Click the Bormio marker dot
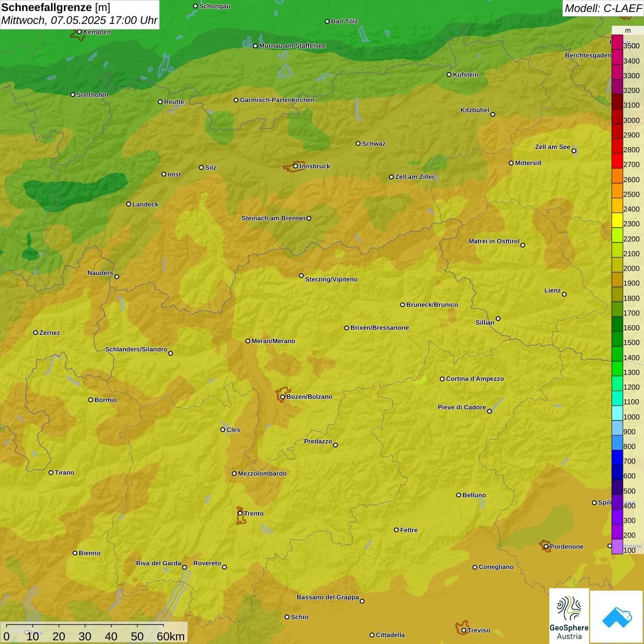Image resolution: width=644 pixels, height=644 pixels. (91, 400)
